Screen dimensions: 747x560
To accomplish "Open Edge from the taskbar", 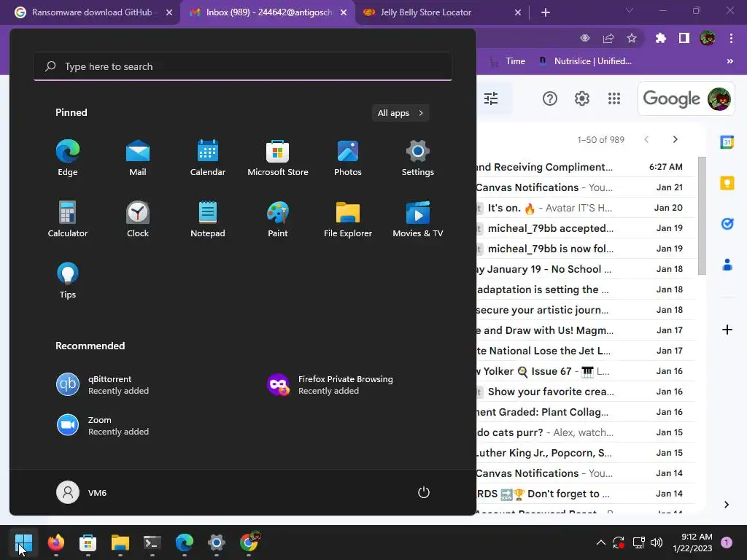I will tap(185, 542).
